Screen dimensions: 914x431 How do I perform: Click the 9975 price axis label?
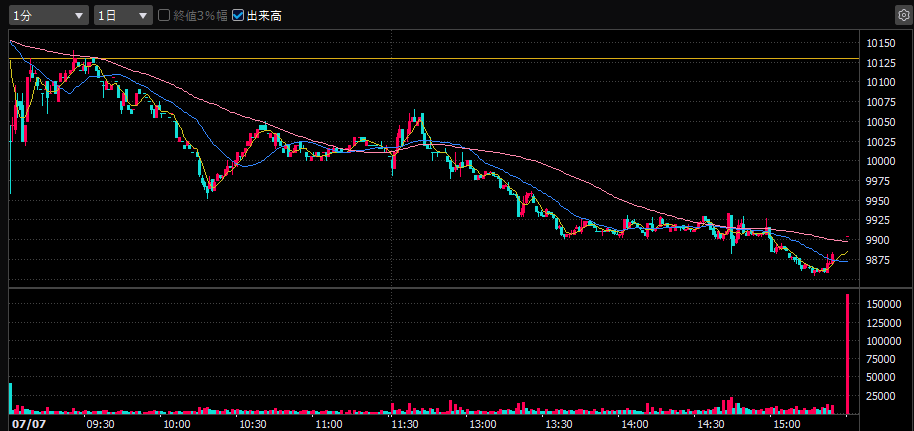point(878,181)
